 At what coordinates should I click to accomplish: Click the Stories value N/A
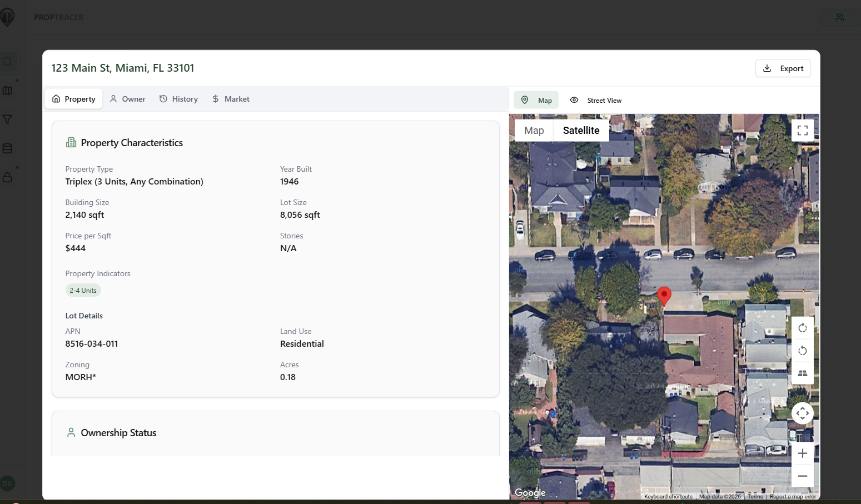[x=288, y=248]
